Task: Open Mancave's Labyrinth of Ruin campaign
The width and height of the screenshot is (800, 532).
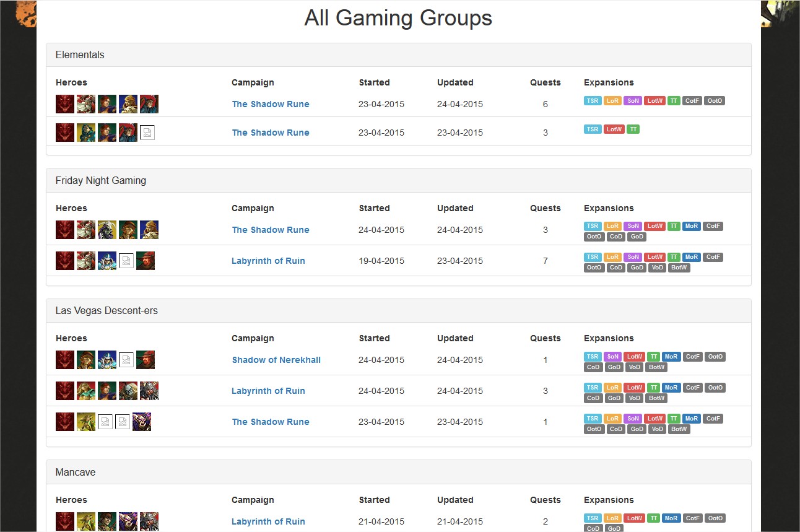Action: pyautogui.click(x=268, y=521)
